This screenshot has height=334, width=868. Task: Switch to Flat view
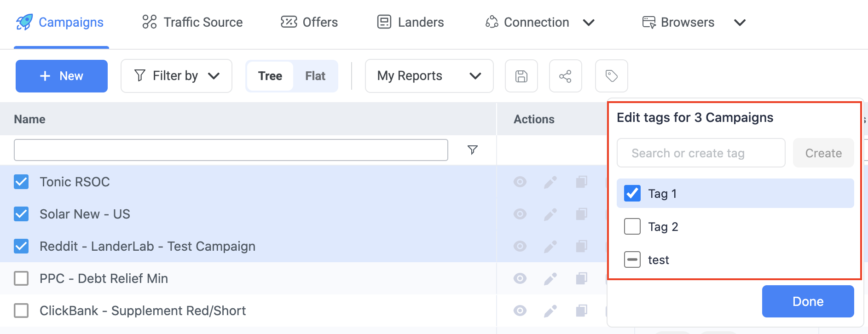315,76
